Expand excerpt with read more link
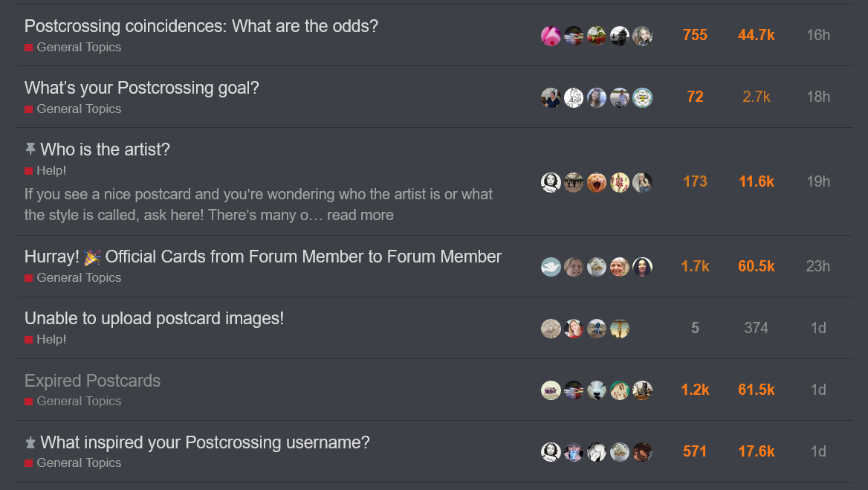The image size is (868, 490). (x=360, y=215)
